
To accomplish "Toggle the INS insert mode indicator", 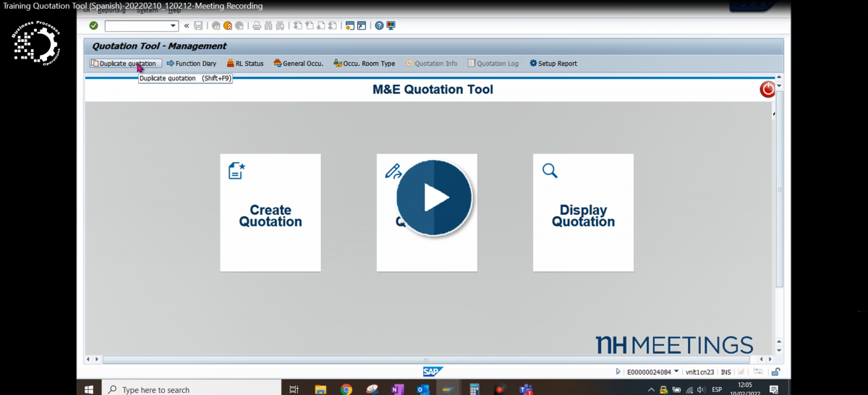I will click(x=726, y=372).
